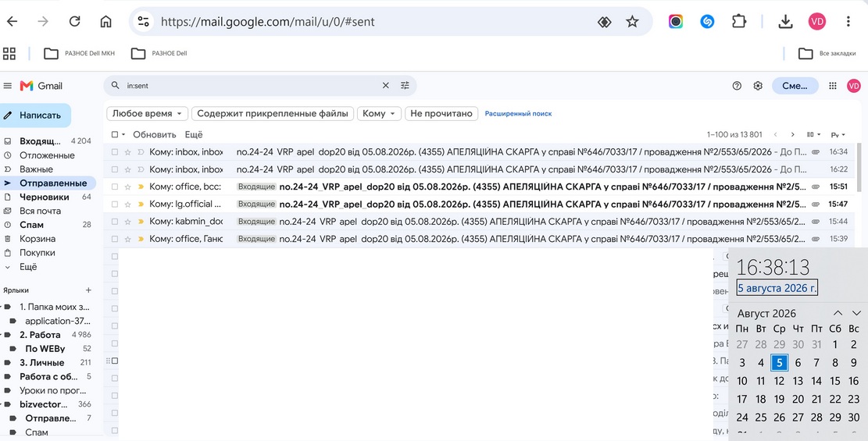Tick the checkbox of 15:51 message
This screenshot has height=441, width=868.
[x=115, y=187]
